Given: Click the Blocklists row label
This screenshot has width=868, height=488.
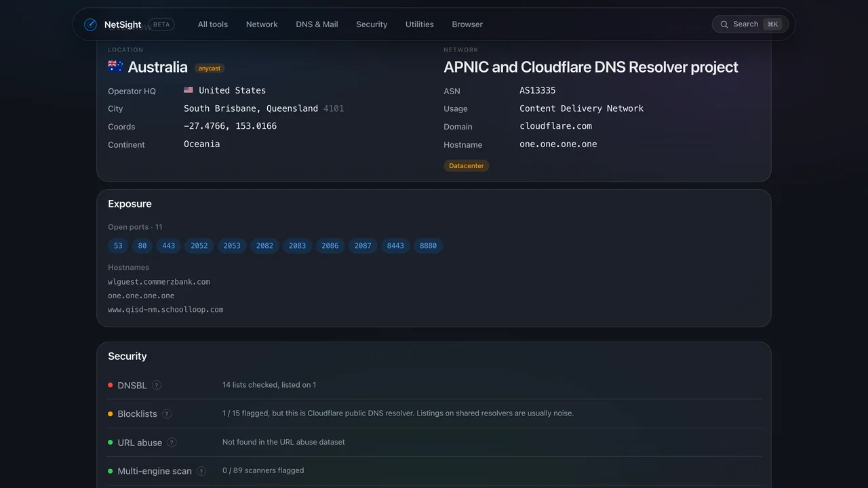Looking at the screenshot, I should (x=137, y=413).
